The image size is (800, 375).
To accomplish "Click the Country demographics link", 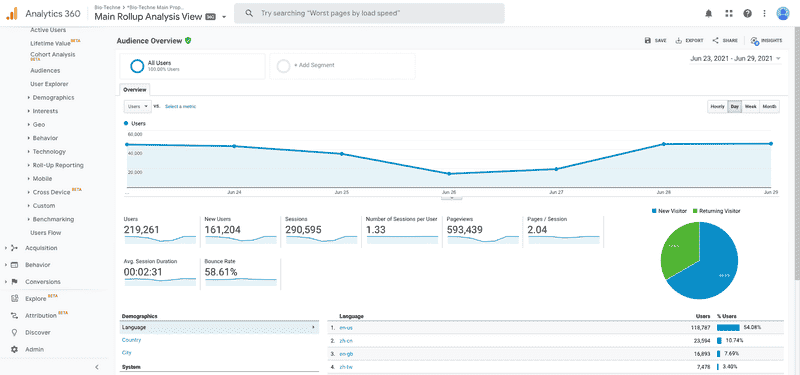I will 131,340.
